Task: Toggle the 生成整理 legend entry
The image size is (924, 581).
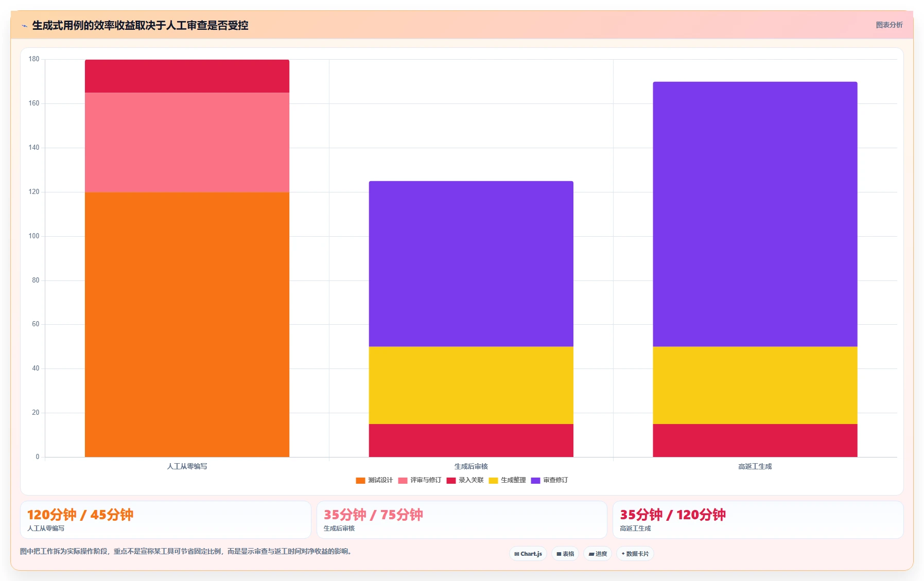Action: 507,480
